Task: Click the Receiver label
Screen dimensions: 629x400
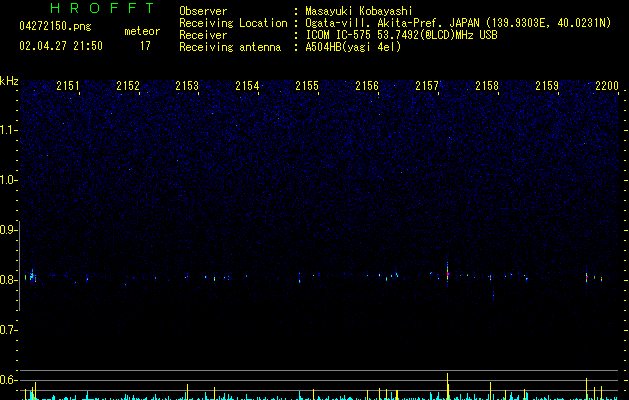Action: [x=203, y=35]
